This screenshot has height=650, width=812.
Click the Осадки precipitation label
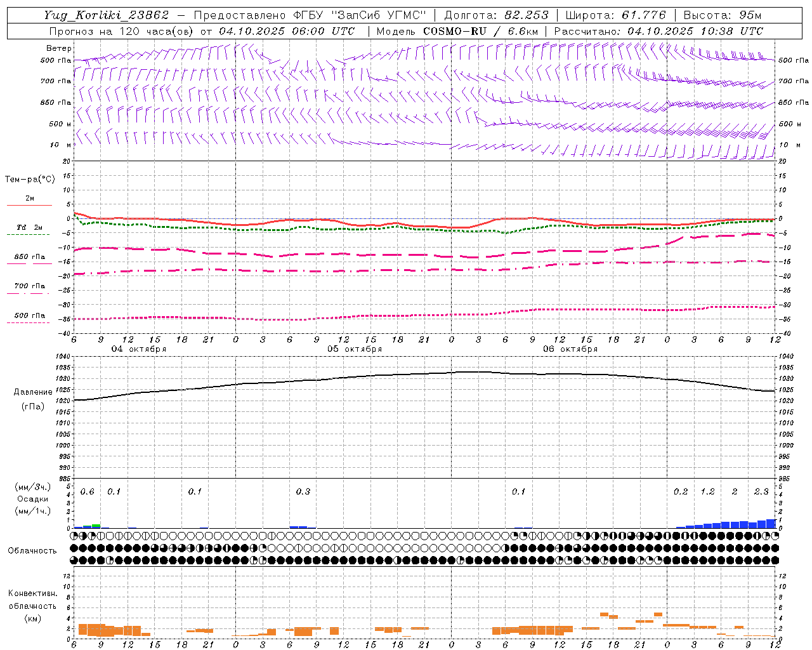(x=33, y=499)
